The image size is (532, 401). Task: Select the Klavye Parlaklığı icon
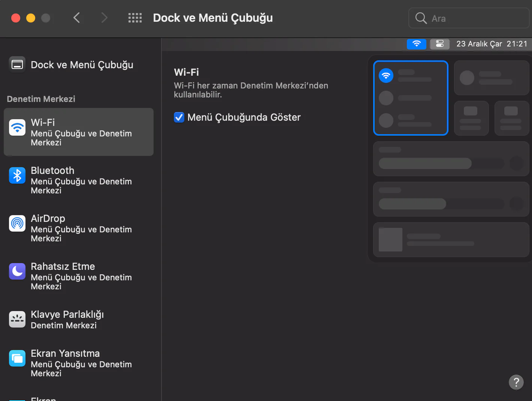pyautogui.click(x=17, y=319)
